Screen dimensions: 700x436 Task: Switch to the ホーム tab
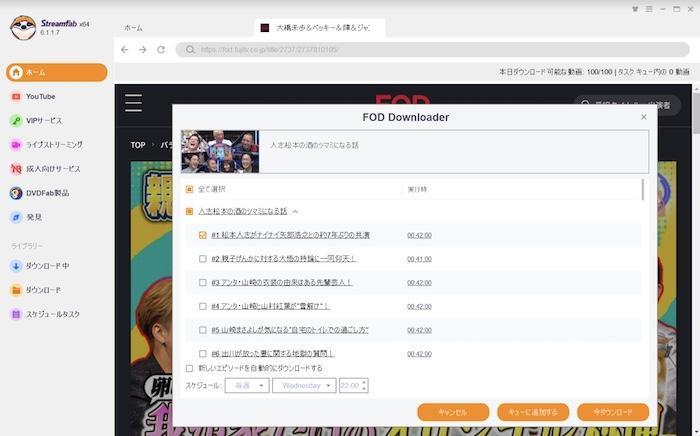pyautogui.click(x=133, y=28)
